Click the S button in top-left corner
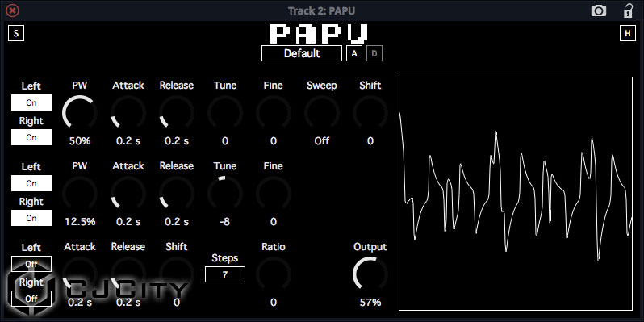 pyautogui.click(x=16, y=33)
